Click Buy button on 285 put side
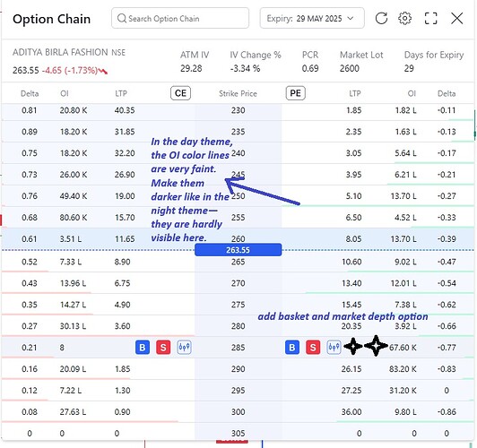Viewport: 477px width, 448px height. pyautogui.click(x=292, y=347)
